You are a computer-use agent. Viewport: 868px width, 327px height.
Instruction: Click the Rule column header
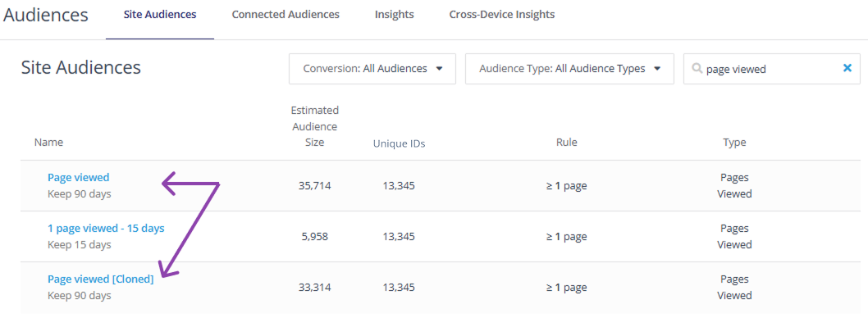tap(566, 143)
